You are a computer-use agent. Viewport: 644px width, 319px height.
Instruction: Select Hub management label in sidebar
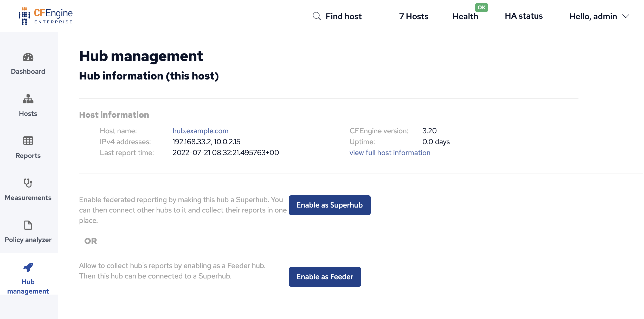[28, 286]
